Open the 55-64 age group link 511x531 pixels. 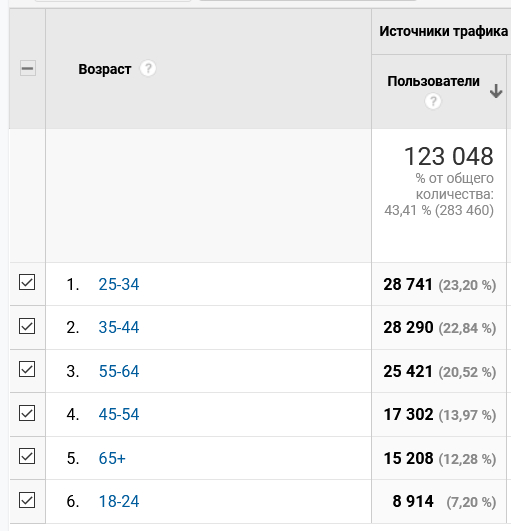(119, 371)
